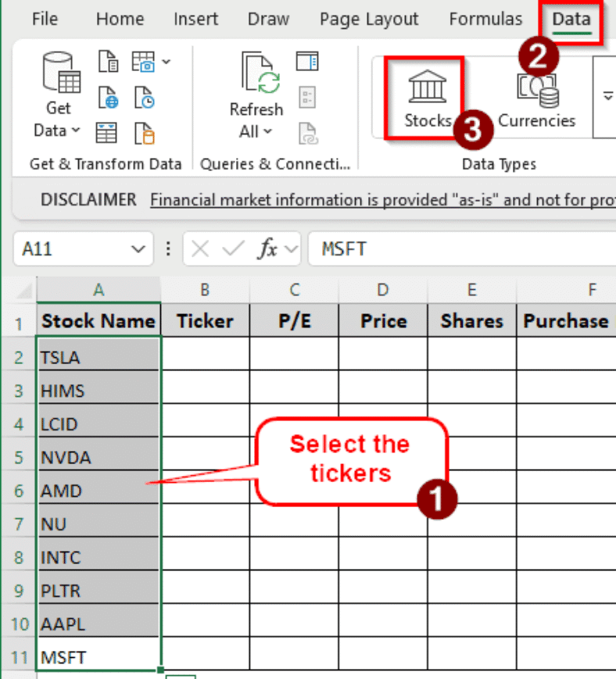Select column D header
616x679 pixels.
(383, 290)
